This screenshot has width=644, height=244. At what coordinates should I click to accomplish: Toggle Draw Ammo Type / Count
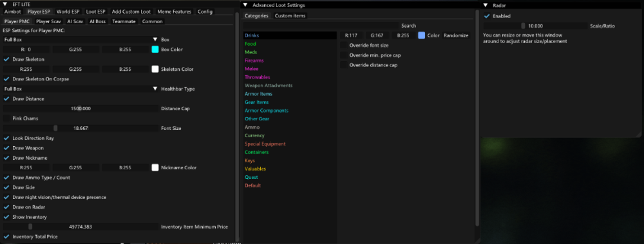6,178
